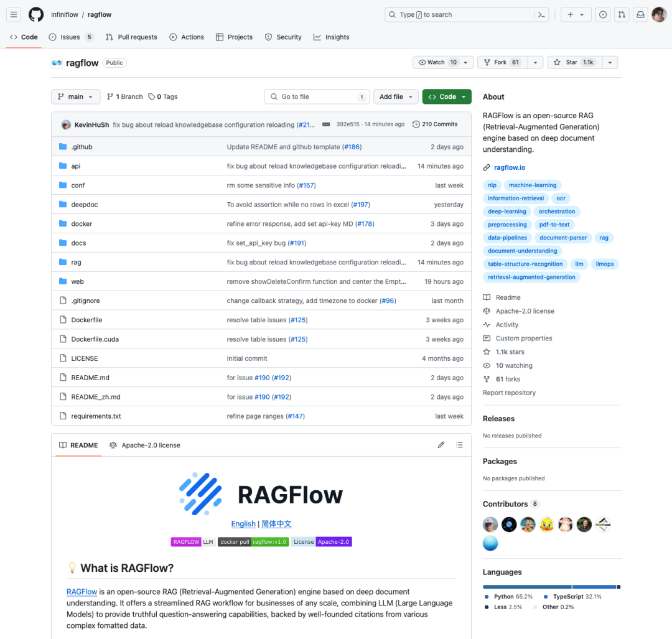672x639 pixels.
Task: Select the README tab in file viewer
Action: (78, 445)
